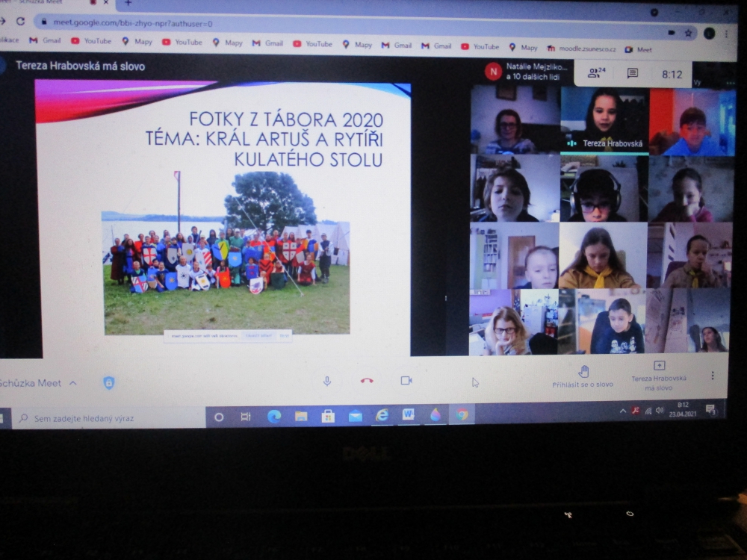This screenshot has width=747, height=560.
Task: Raise hand with Přihlásit se o slovo
Action: tap(583, 376)
